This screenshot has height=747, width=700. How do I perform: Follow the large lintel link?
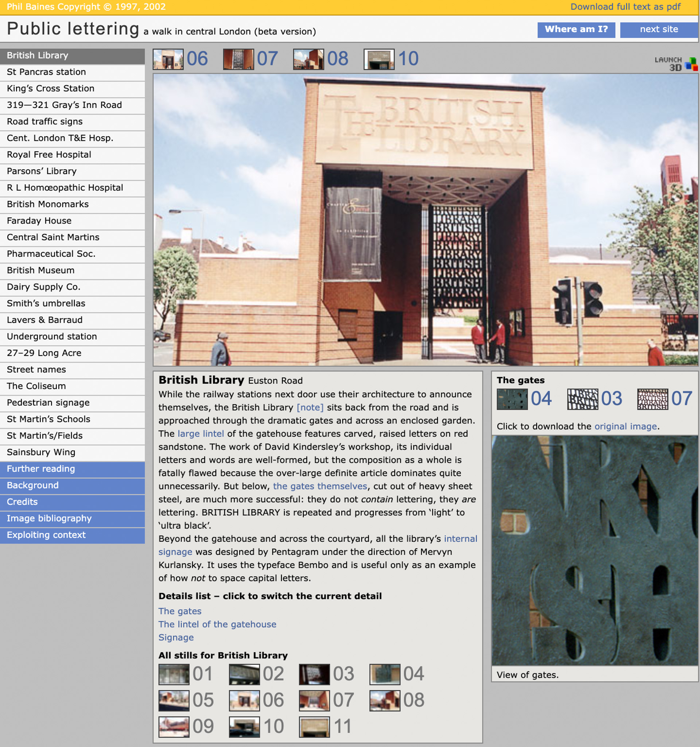click(x=201, y=434)
